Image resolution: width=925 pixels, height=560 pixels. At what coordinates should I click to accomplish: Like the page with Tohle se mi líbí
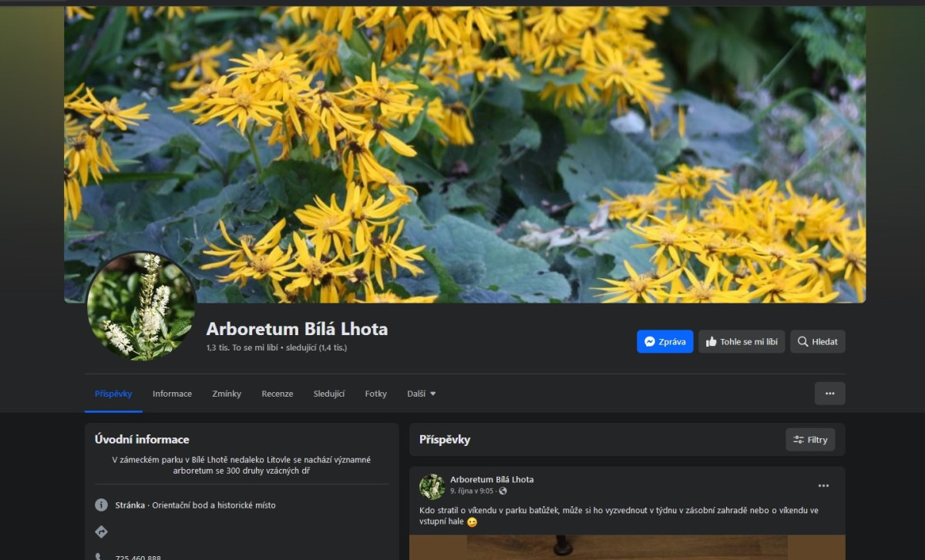[742, 342]
